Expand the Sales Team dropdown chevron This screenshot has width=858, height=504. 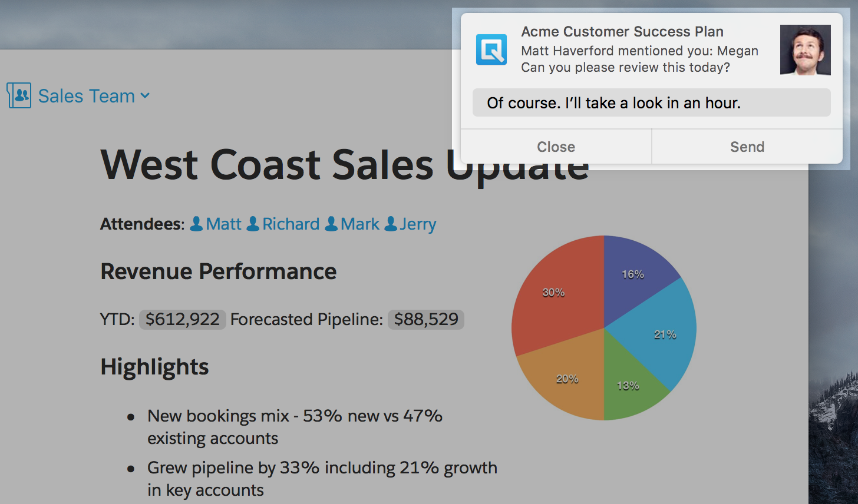click(145, 96)
